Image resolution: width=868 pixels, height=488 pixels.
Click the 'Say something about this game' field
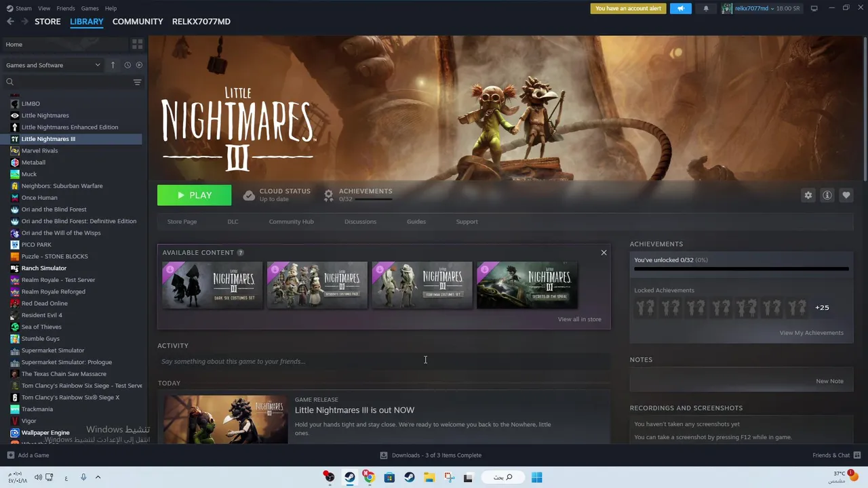[384, 361]
